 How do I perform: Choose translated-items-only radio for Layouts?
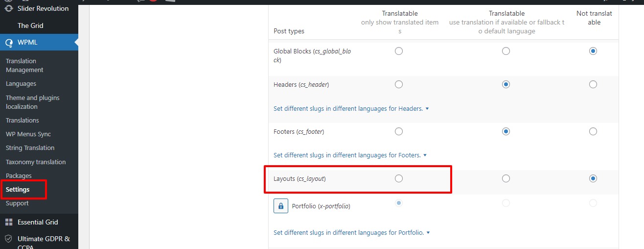tap(399, 178)
